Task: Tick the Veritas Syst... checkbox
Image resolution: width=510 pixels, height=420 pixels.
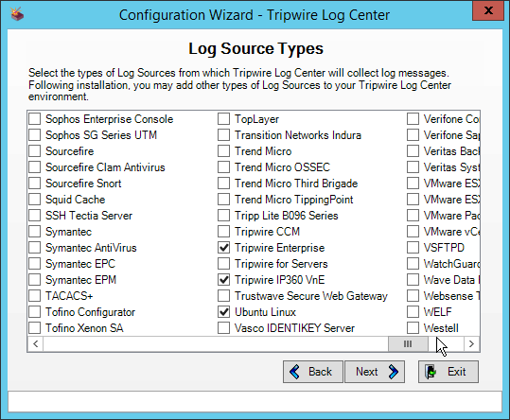Action: tap(413, 167)
